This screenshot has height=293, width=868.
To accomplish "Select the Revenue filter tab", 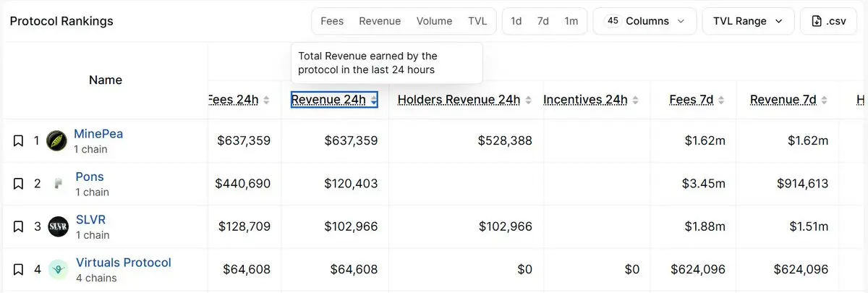I will [380, 21].
